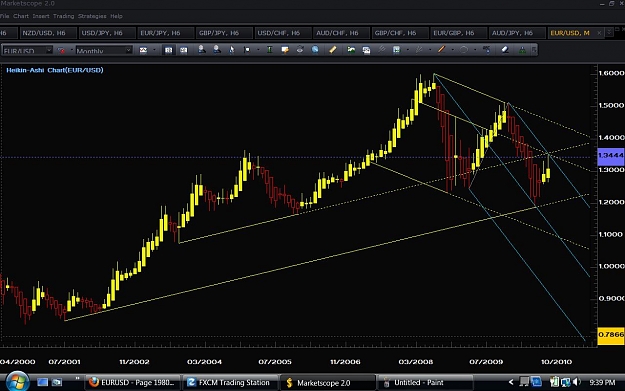Open dropdown arrow beside flag marker icon
This screenshot has height=391, width=625.
pos(258,50)
